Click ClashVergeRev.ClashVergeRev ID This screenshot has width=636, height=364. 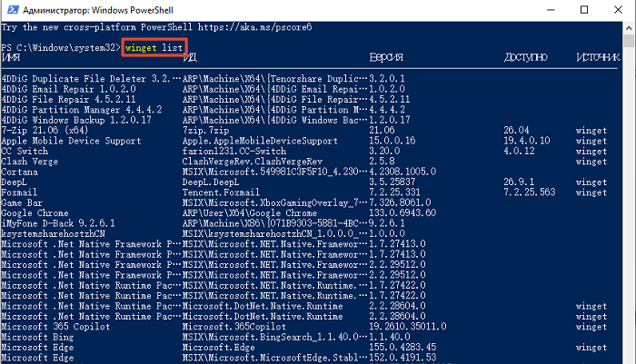point(253,162)
